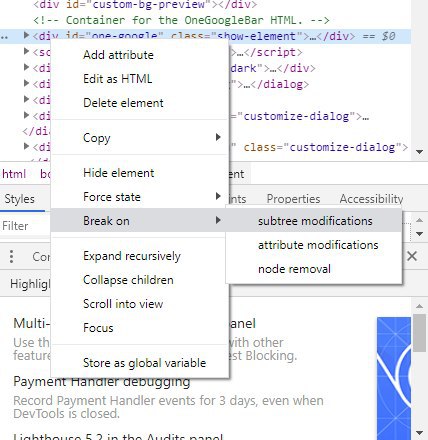Screen dimensions: 428x440
Task: Click the OneGoogleBar HTML comment line
Action: (181, 20)
